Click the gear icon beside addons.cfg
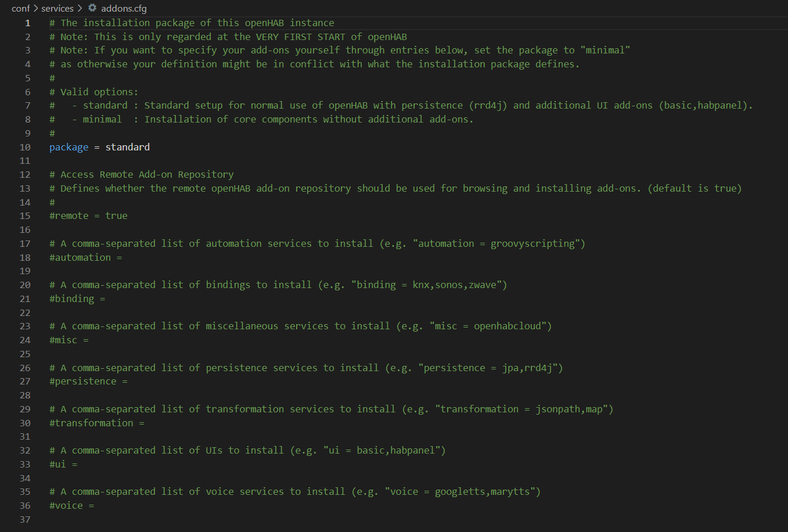This screenshot has height=532, width=788. coord(92,8)
